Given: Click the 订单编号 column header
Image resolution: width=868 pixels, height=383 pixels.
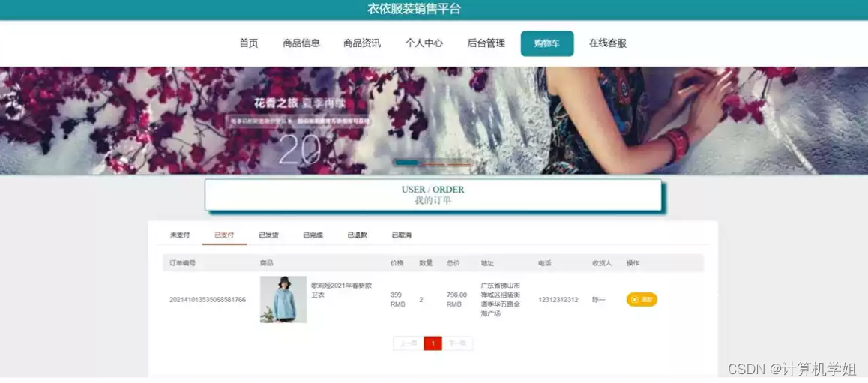Looking at the screenshot, I should [x=182, y=263].
